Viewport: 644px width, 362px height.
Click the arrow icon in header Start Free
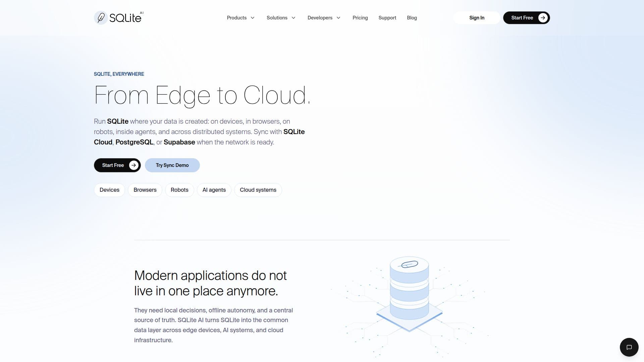[543, 18]
